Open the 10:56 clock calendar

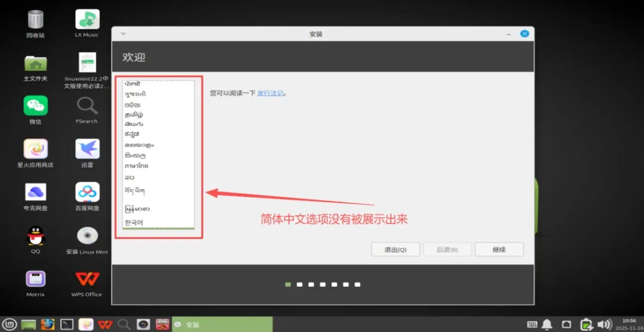coord(629,324)
